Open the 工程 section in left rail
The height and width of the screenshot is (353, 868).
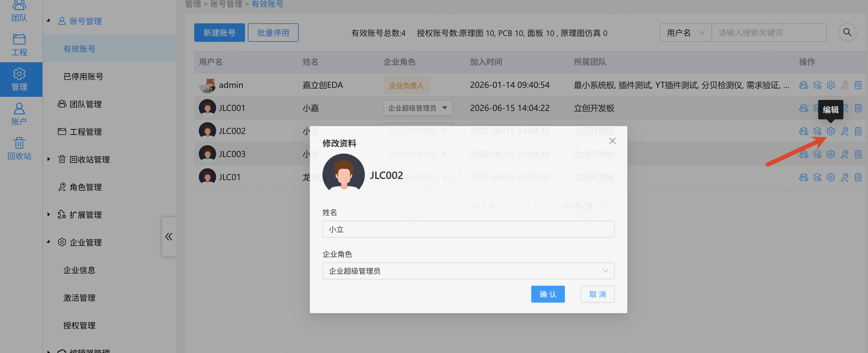pyautogui.click(x=19, y=45)
